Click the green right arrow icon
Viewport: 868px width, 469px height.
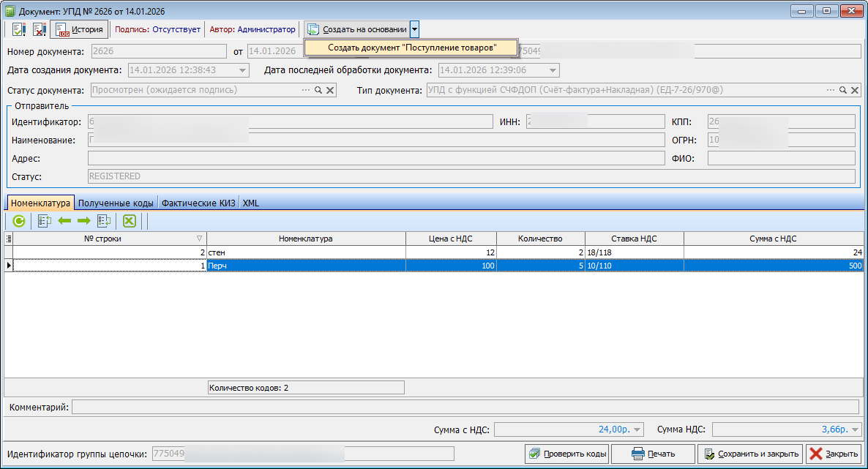pos(83,220)
